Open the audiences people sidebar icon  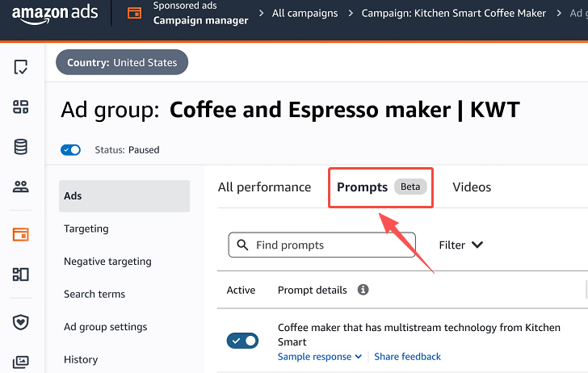[21, 187]
